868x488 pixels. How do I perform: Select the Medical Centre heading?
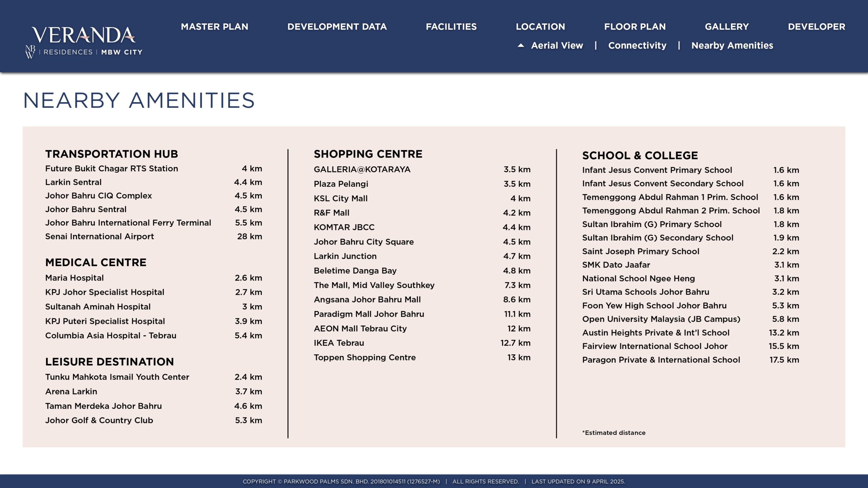point(96,263)
